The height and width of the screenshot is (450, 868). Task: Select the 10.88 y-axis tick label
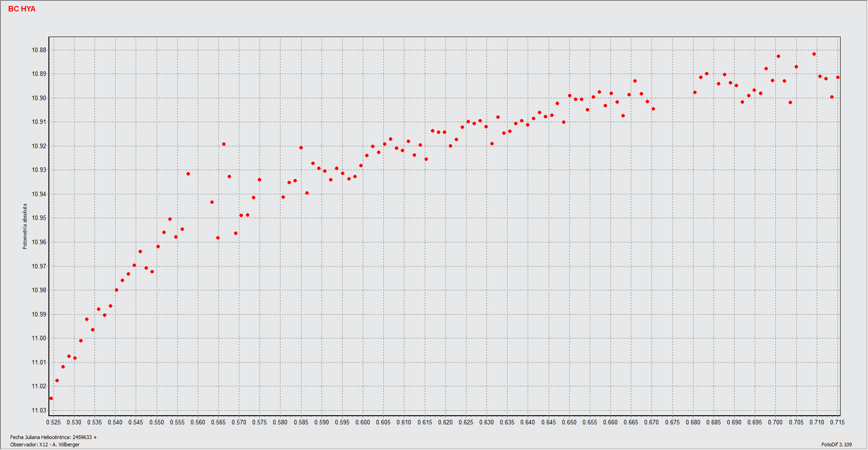[39, 50]
